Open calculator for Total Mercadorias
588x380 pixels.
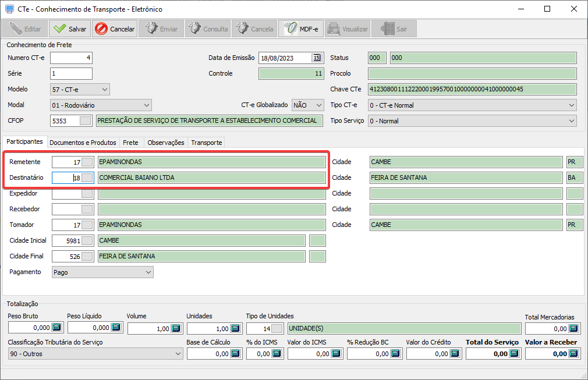(x=573, y=328)
